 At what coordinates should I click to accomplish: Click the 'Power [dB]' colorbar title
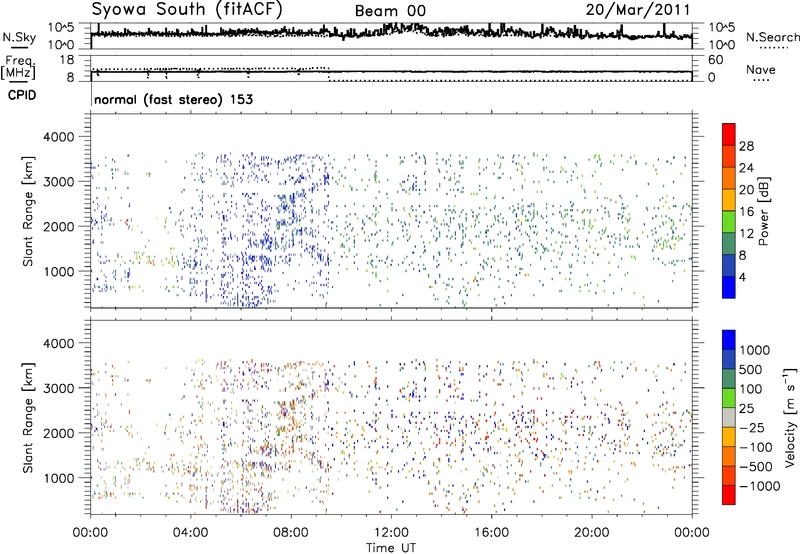tap(763, 211)
